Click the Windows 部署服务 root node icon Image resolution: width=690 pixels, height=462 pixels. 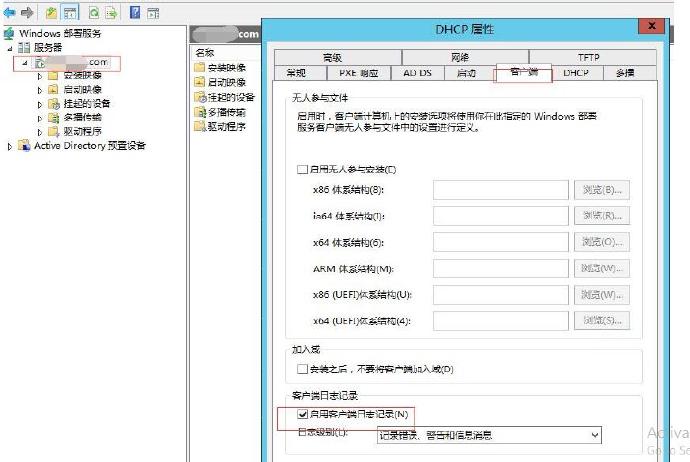9,33
